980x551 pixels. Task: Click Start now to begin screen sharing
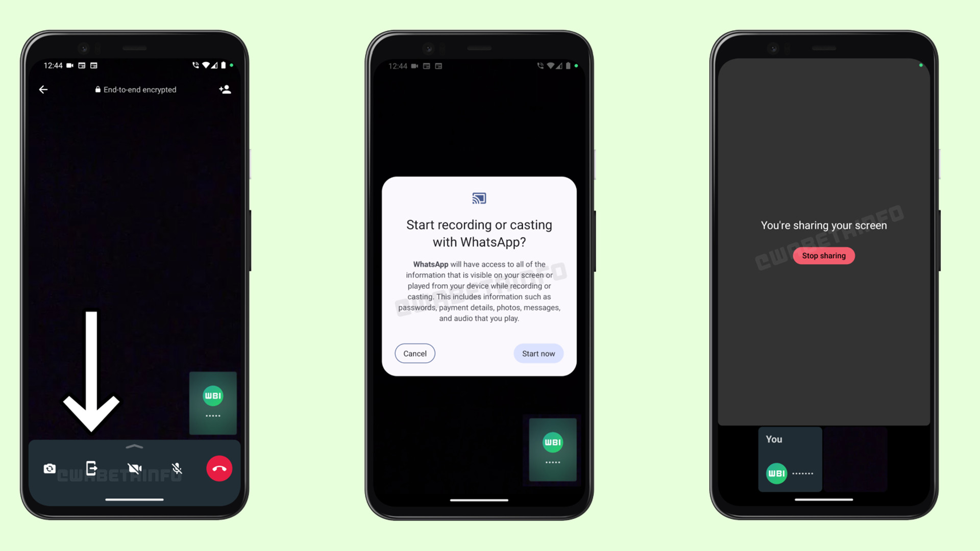538,353
